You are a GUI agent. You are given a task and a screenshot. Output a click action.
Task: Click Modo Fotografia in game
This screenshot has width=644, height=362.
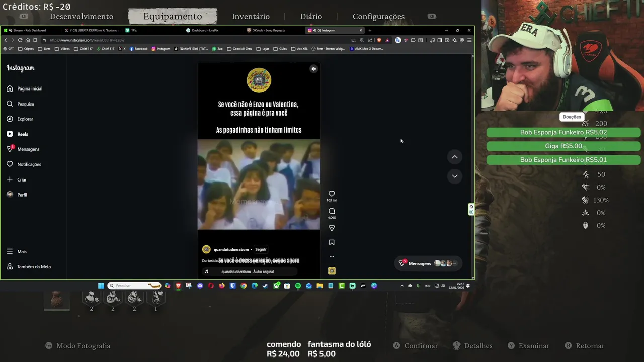point(78,346)
